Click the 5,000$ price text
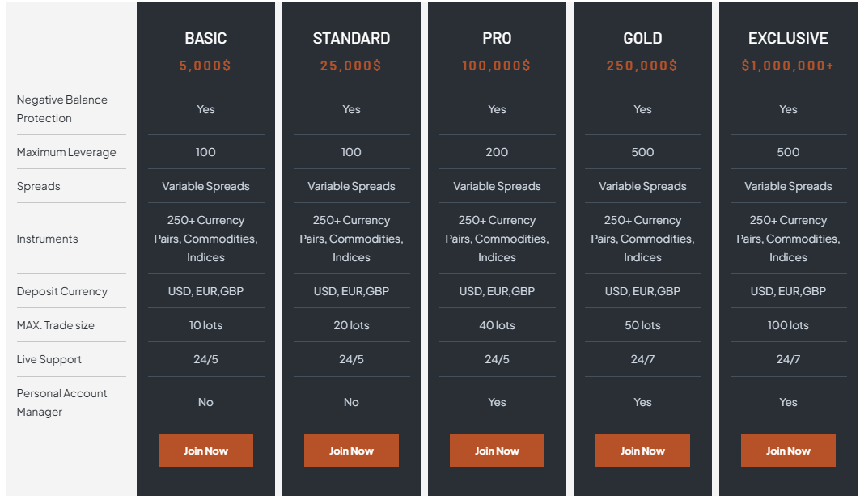 (205, 66)
